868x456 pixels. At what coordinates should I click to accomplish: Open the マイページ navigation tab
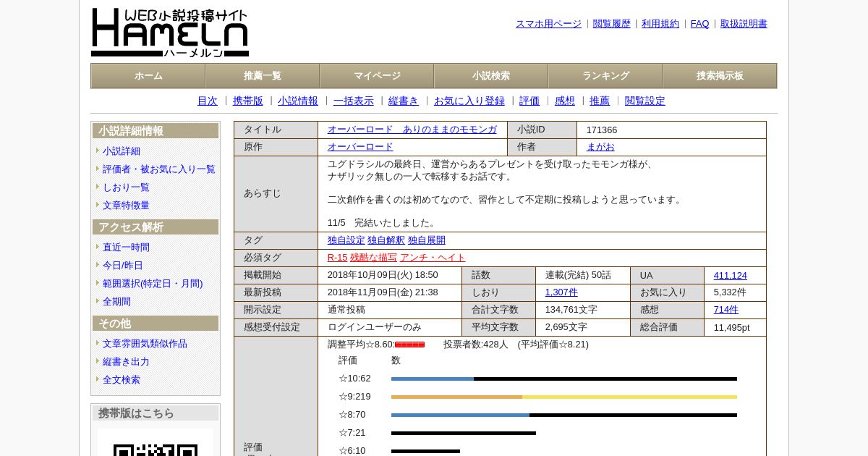[377, 76]
